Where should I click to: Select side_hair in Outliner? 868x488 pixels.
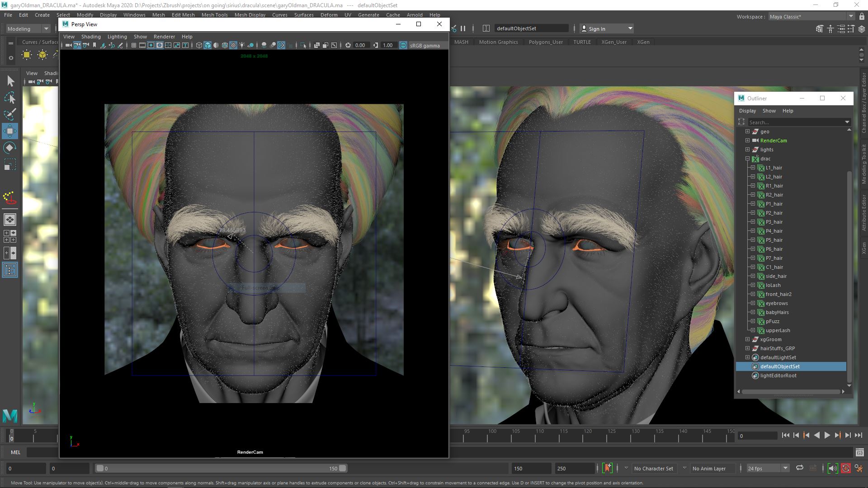[x=776, y=276]
